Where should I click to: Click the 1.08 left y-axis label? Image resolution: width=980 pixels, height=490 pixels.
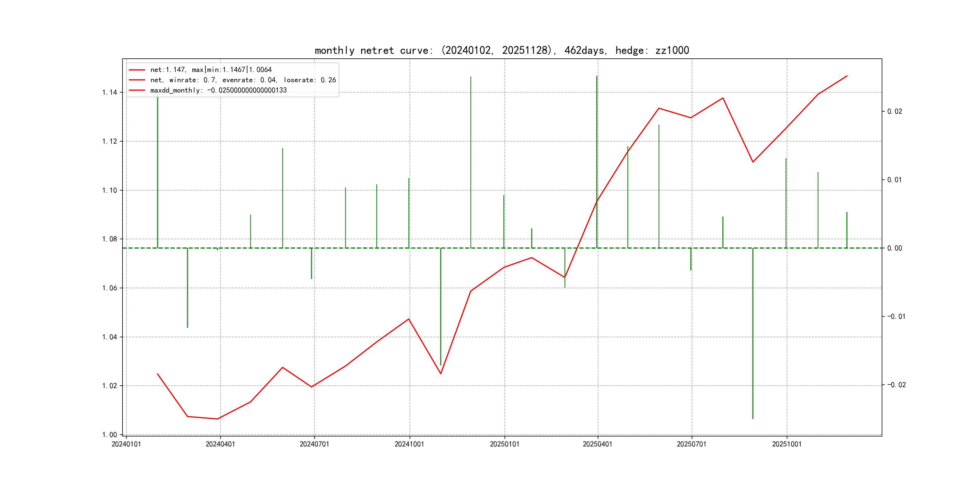point(109,239)
